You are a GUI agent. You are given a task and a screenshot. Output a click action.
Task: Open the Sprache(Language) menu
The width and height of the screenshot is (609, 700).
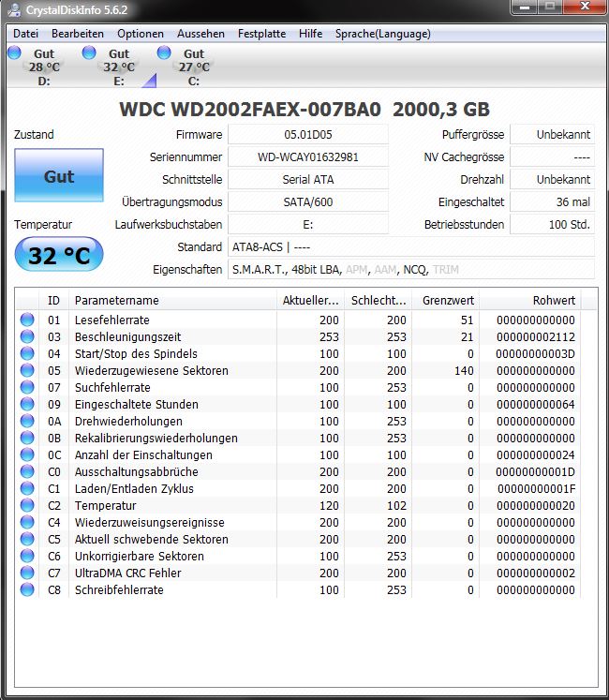(x=382, y=34)
